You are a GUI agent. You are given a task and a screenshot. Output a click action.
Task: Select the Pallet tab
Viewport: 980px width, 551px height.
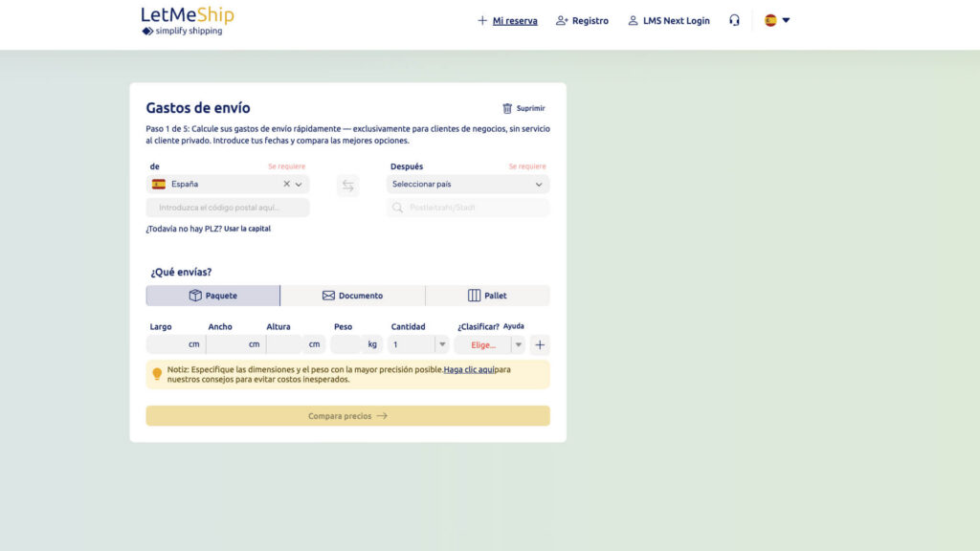pyautogui.click(x=487, y=296)
